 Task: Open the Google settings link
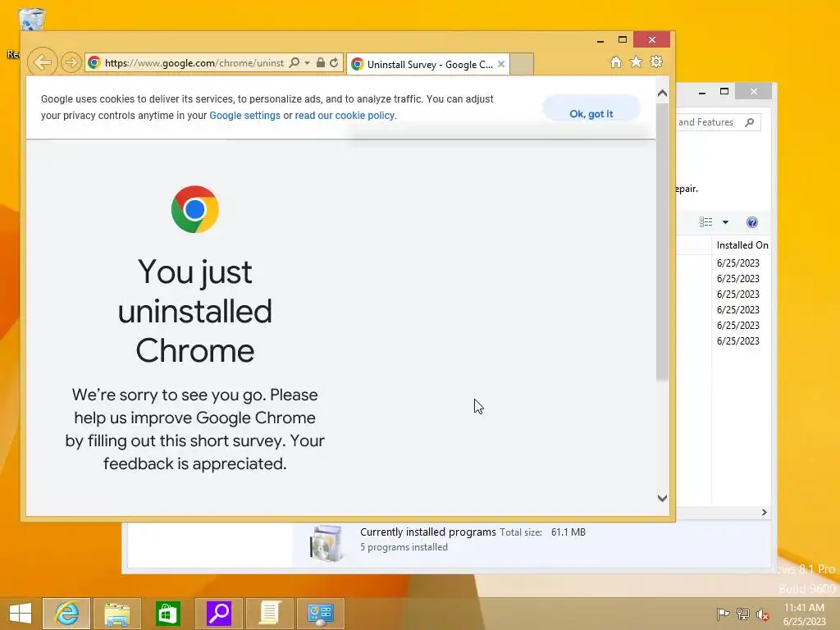244,116
